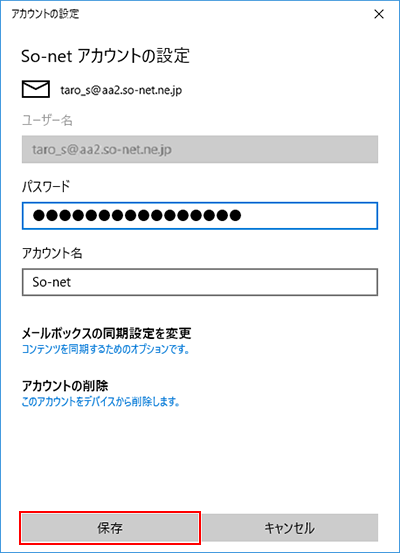
Task: Save settings with the 保存 button
Action: [110, 528]
